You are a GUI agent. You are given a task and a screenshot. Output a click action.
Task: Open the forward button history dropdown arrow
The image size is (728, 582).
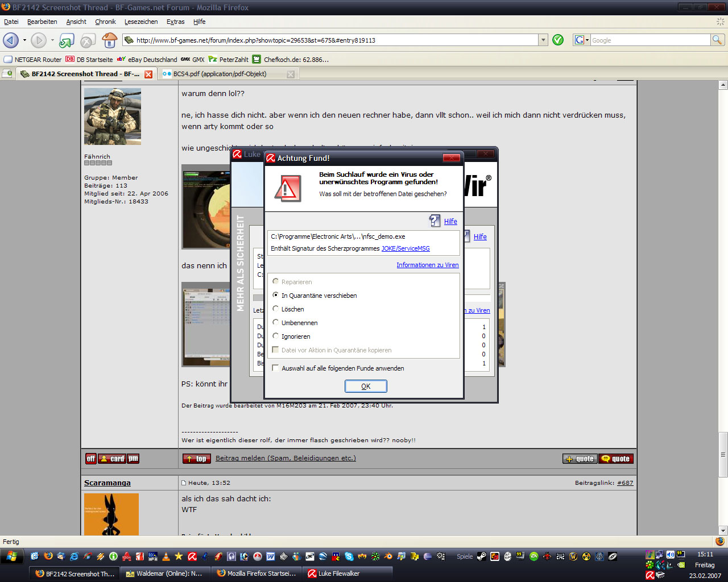[52, 40]
